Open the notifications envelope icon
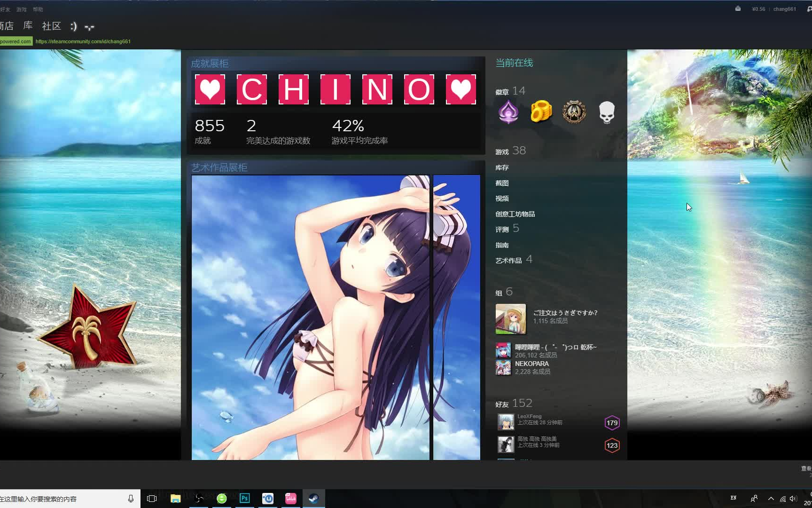Viewport: 812px width, 508px height. click(738, 8)
